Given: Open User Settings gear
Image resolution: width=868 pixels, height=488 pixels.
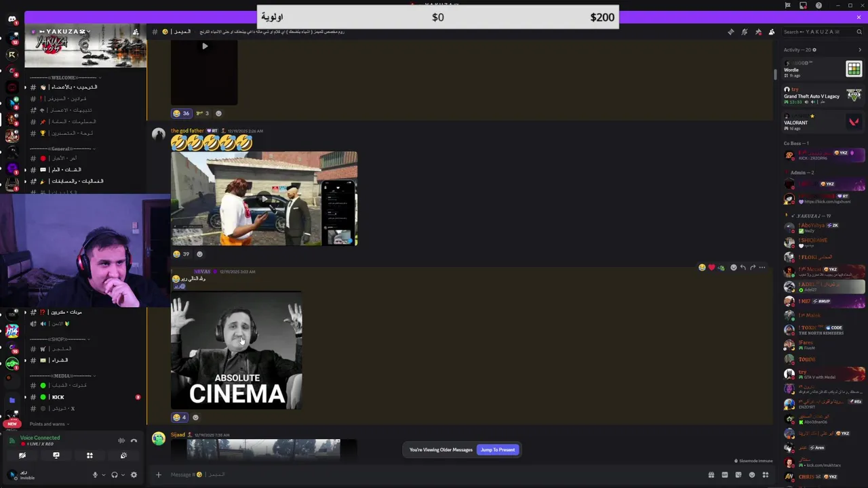Looking at the screenshot, I should point(134,475).
